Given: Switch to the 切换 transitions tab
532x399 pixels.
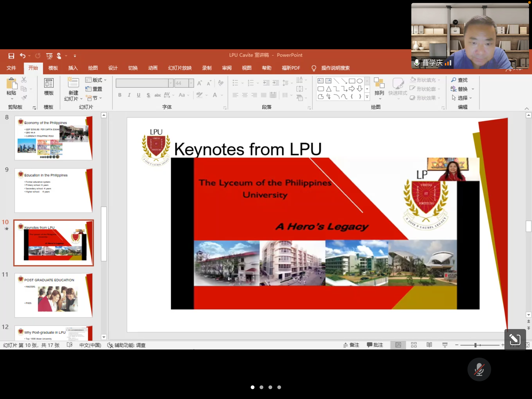Looking at the screenshot, I should [133, 68].
